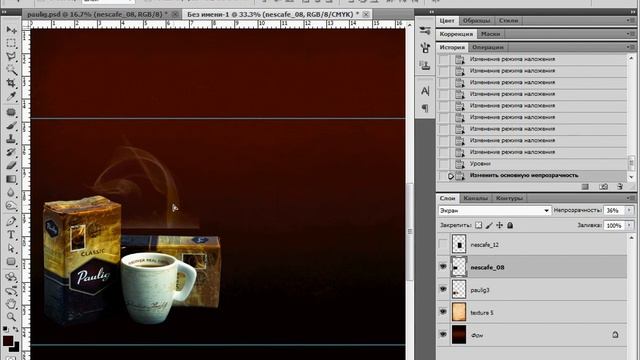Select the Polygonal Lasso tool
The width and height of the screenshot is (640, 360).
11,56
